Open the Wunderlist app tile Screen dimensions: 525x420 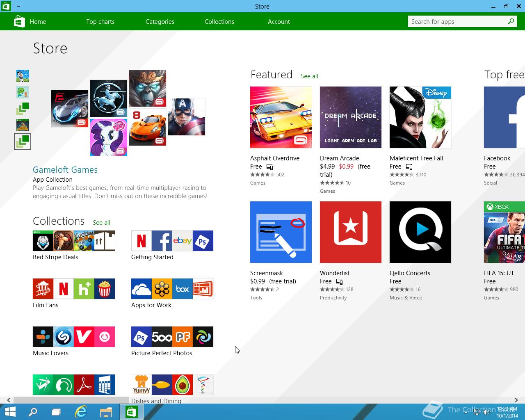(x=351, y=232)
